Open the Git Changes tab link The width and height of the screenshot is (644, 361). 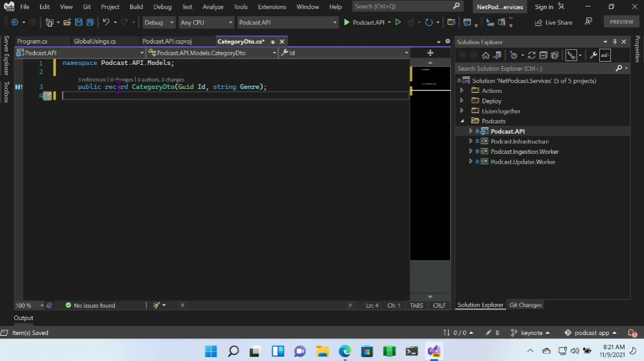(525, 305)
